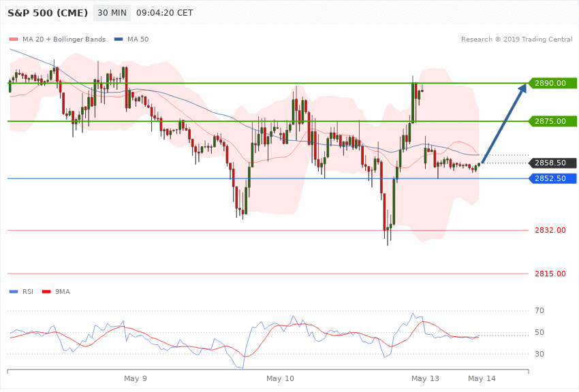The height and width of the screenshot is (392, 579).
Task: Click the RSI 30 level label
Action: (x=539, y=354)
